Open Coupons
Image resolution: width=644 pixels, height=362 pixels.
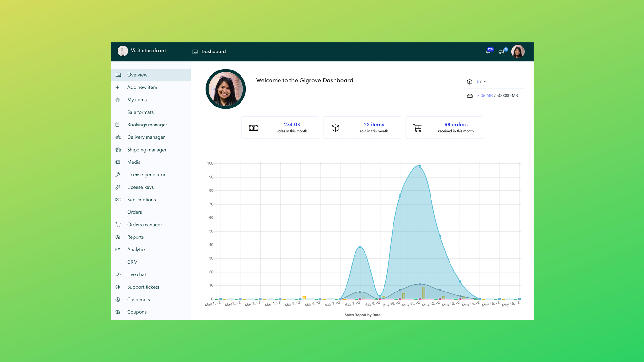pyautogui.click(x=137, y=312)
